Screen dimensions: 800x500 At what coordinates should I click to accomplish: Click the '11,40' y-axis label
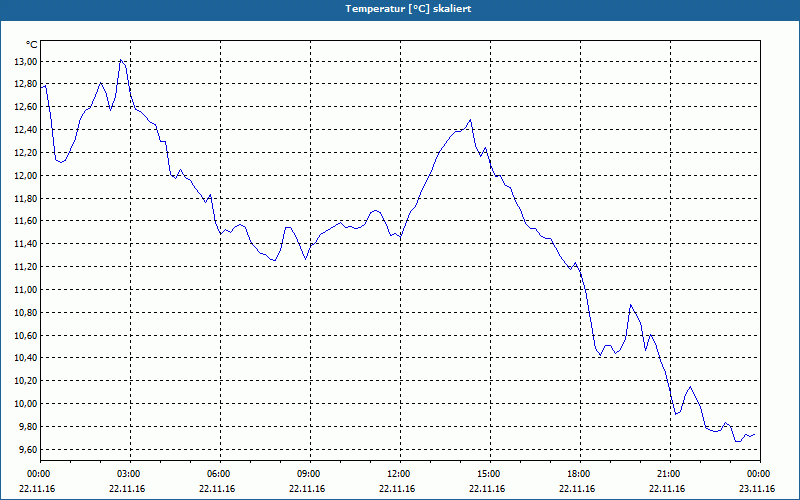tap(27, 244)
